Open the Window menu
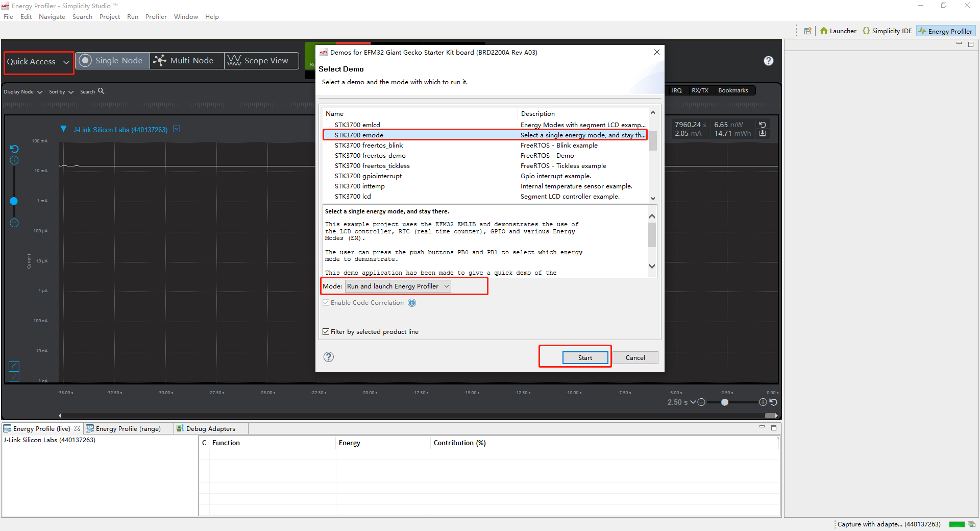980x531 pixels. [186, 17]
